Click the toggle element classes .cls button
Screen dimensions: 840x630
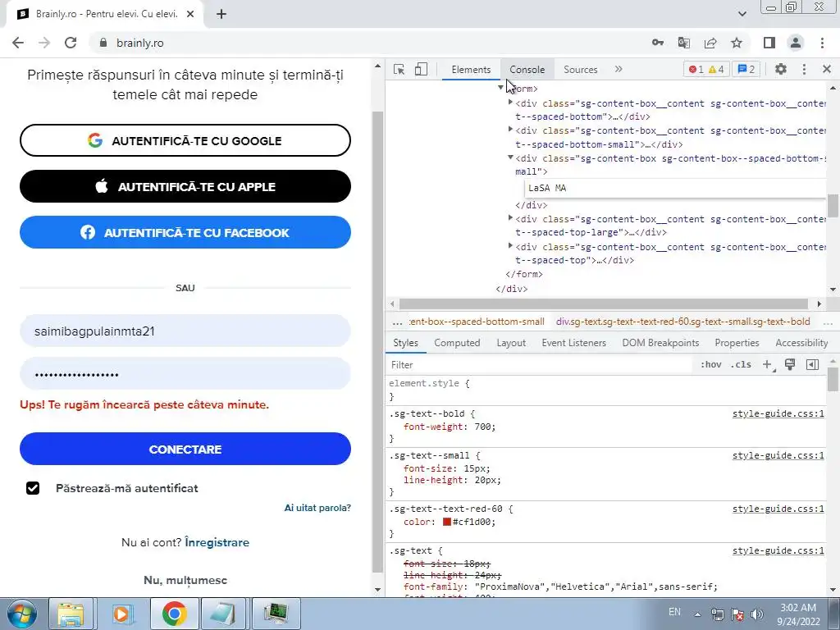742,365
